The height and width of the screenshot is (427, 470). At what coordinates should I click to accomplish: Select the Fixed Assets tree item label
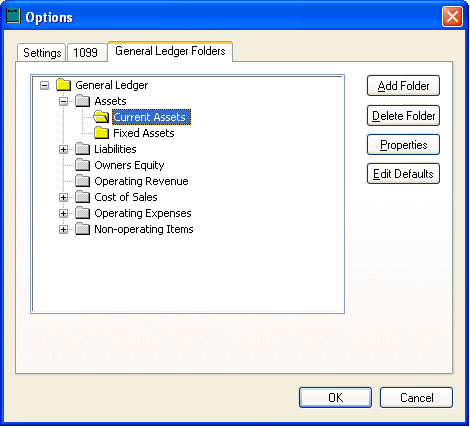(x=144, y=133)
